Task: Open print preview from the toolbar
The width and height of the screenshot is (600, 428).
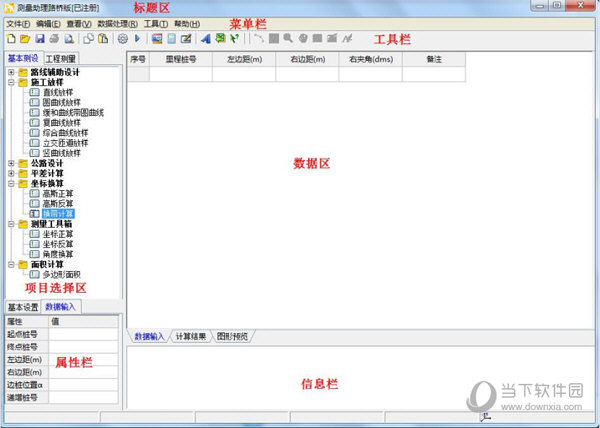Action: [69, 39]
